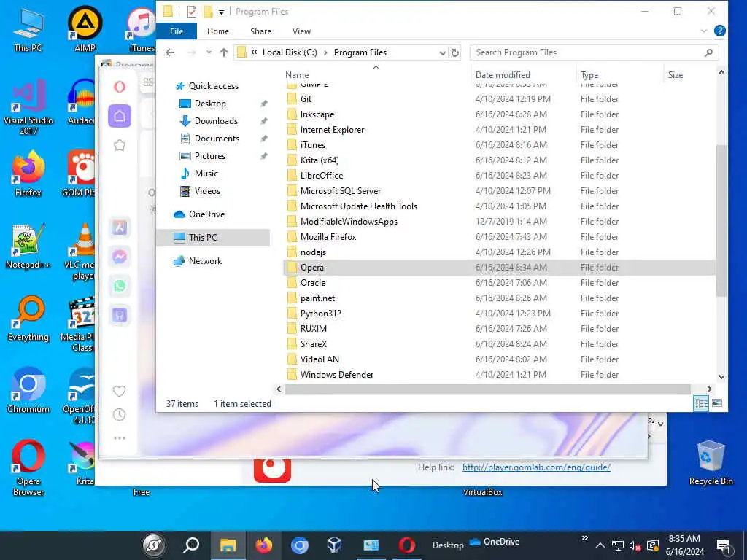Open recent locations dropdown arrow
The image size is (747, 560).
[x=209, y=52]
